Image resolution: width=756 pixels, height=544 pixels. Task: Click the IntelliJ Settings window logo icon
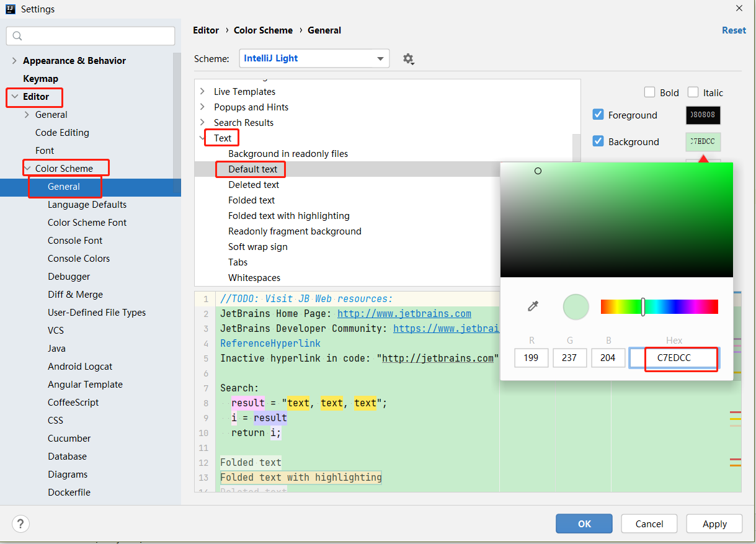(11, 9)
